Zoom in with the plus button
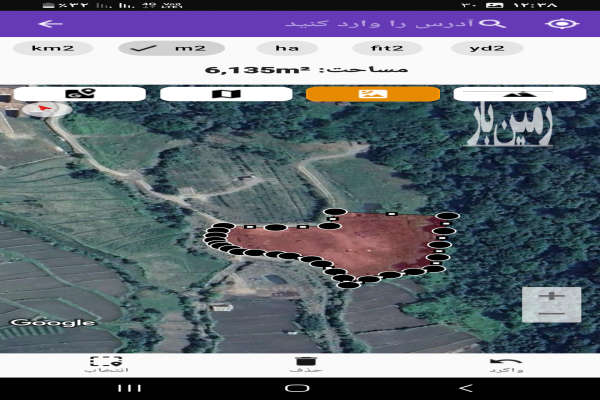This screenshot has width=600, height=400. 551,296
